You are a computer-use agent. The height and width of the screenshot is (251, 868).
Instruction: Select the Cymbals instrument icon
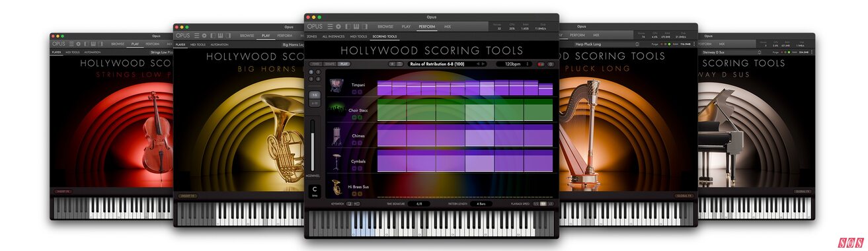click(x=336, y=161)
